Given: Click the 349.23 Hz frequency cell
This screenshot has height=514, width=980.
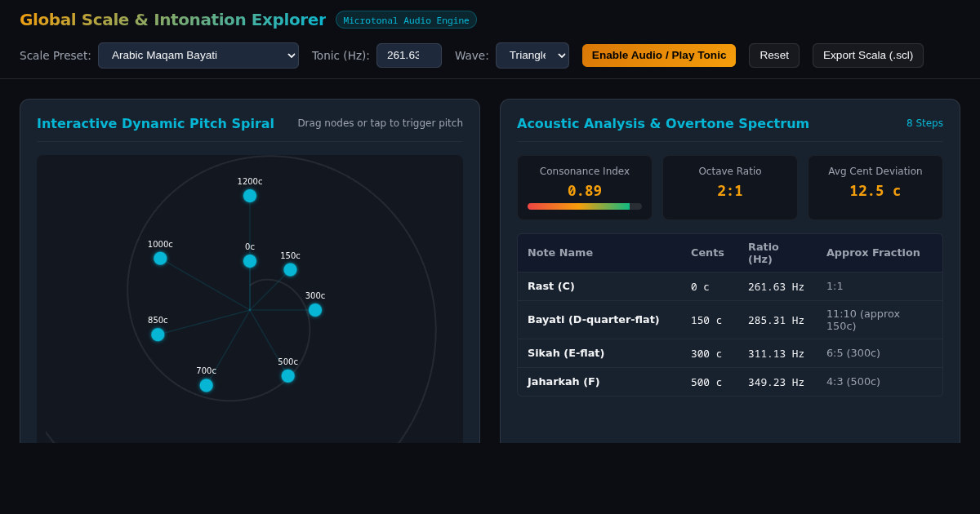Looking at the screenshot, I should pos(776,383).
